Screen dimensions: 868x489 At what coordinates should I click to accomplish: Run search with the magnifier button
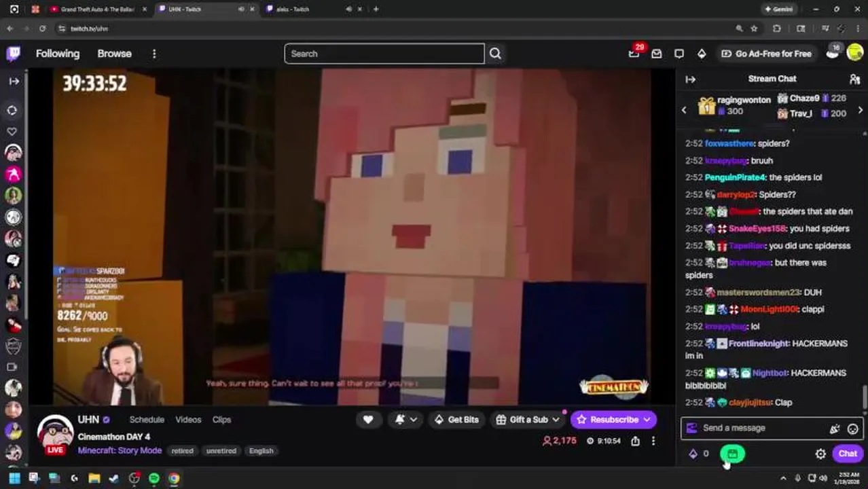pos(495,54)
